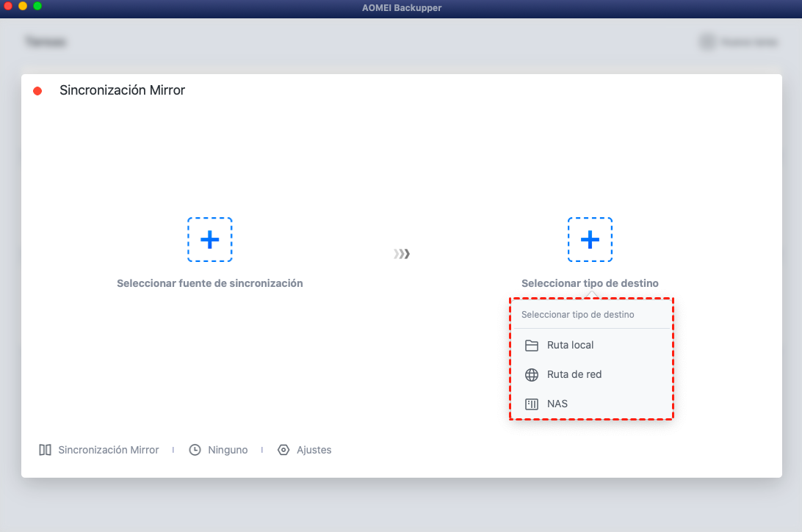Expand the destination selector under the plus box
Image resolution: width=802 pixels, height=532 pixels.
tap(590, 283)
